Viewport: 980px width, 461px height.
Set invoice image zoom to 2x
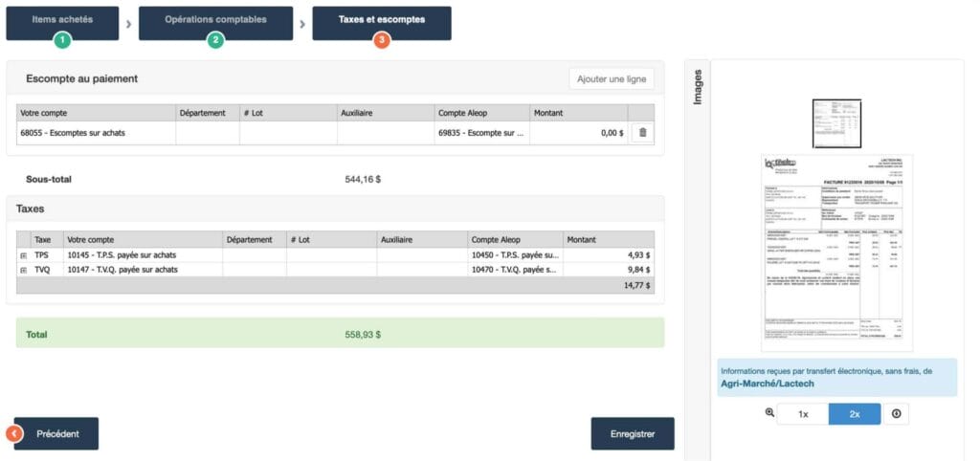pos(854,413)
